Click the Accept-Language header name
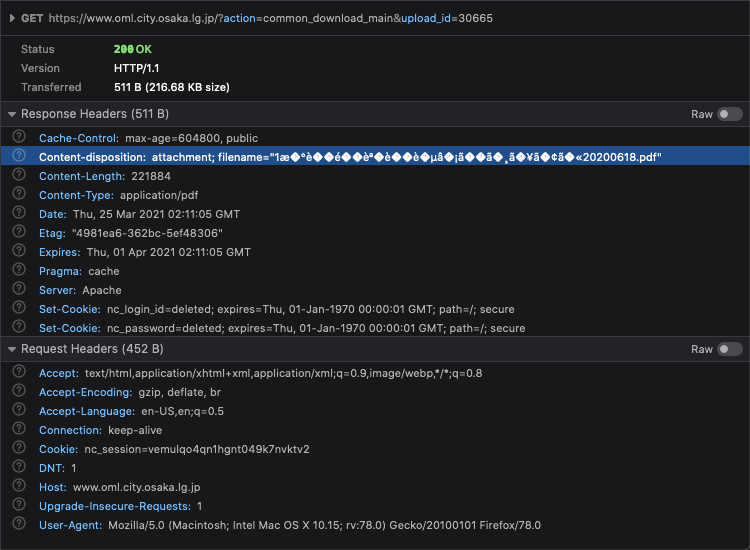This screenshot has height=550, width=750. pos(86,411)
